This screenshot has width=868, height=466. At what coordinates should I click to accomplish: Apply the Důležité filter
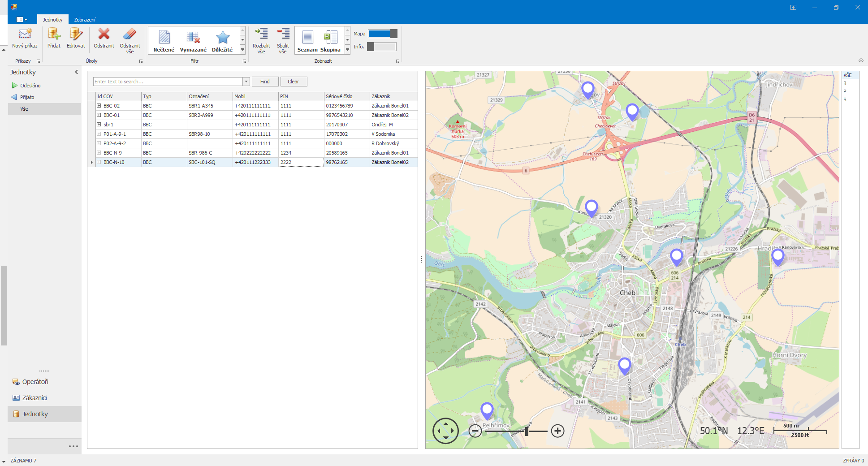point(223,40)
